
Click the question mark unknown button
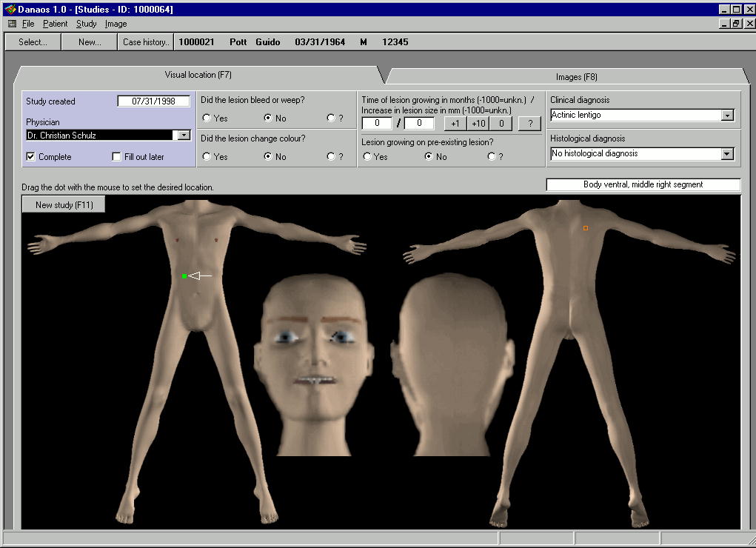coord(529,124)
